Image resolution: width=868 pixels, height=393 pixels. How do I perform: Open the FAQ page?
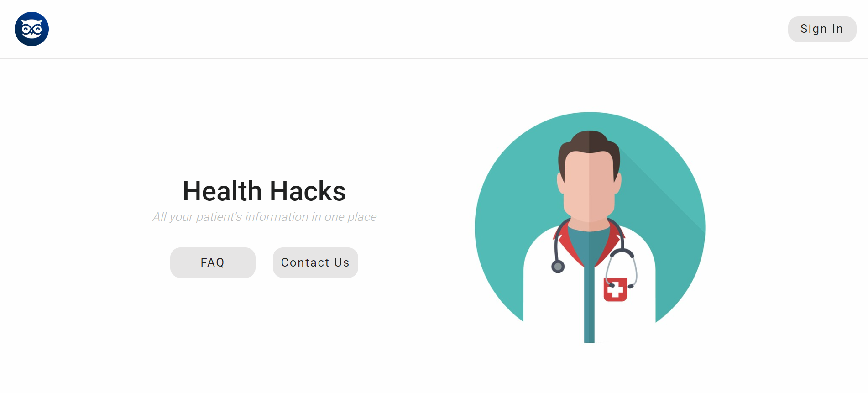click(x=213, y=262)
